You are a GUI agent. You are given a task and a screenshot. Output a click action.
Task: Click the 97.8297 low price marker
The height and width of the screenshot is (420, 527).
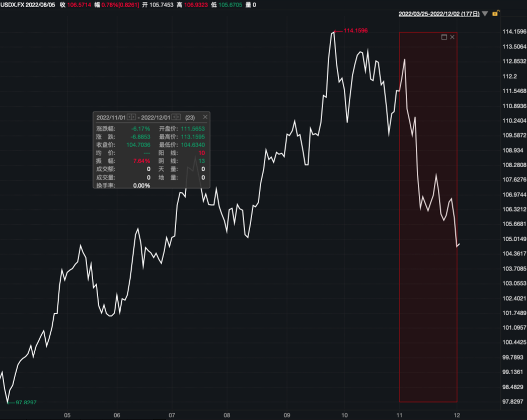pos(26,402)
